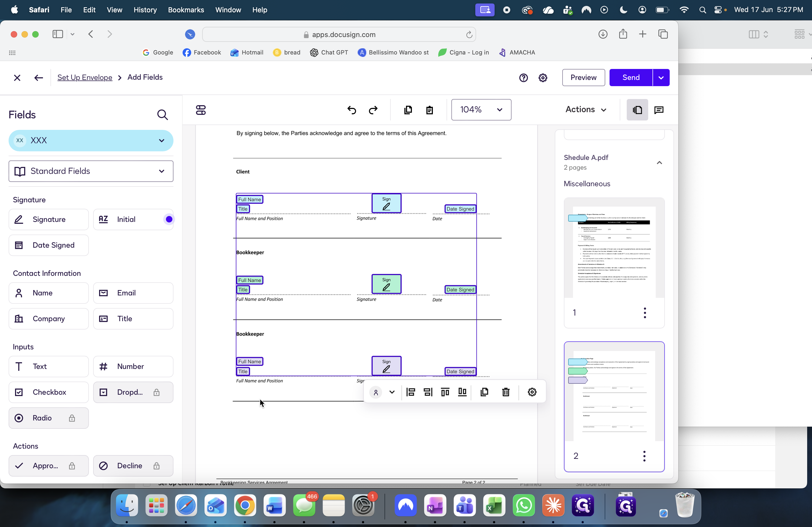This screenshot has height=527, width=812.
Task: Open Hotmail bookmark
Action: pos(247,53)
